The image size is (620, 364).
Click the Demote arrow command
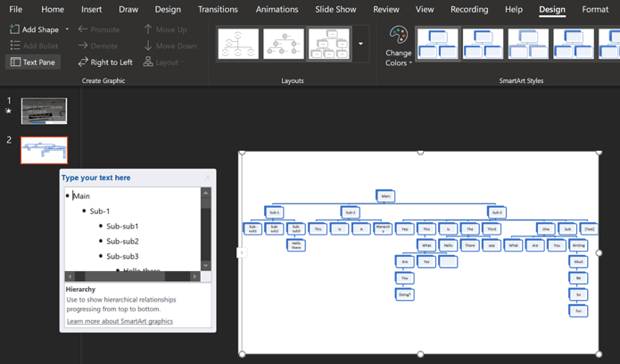[98, 45]
